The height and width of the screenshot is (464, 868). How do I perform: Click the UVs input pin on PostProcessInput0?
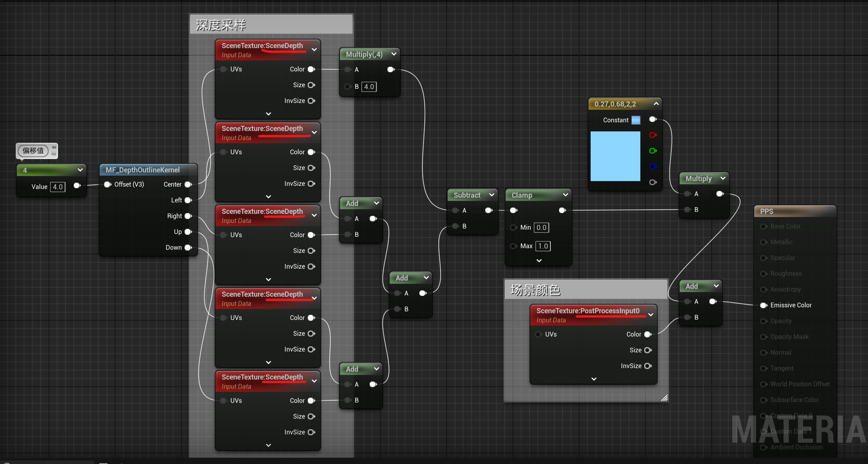click(538, 335)
